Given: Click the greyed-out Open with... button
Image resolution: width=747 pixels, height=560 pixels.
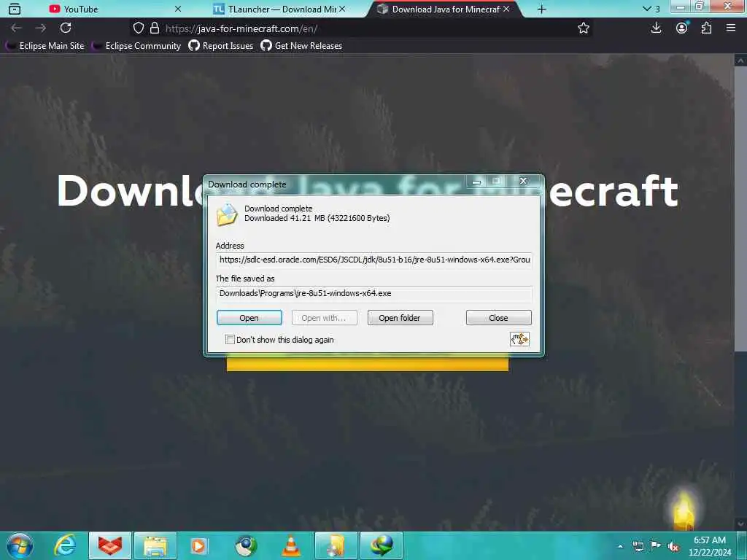Looking at the screenshot, I should 324,318.
